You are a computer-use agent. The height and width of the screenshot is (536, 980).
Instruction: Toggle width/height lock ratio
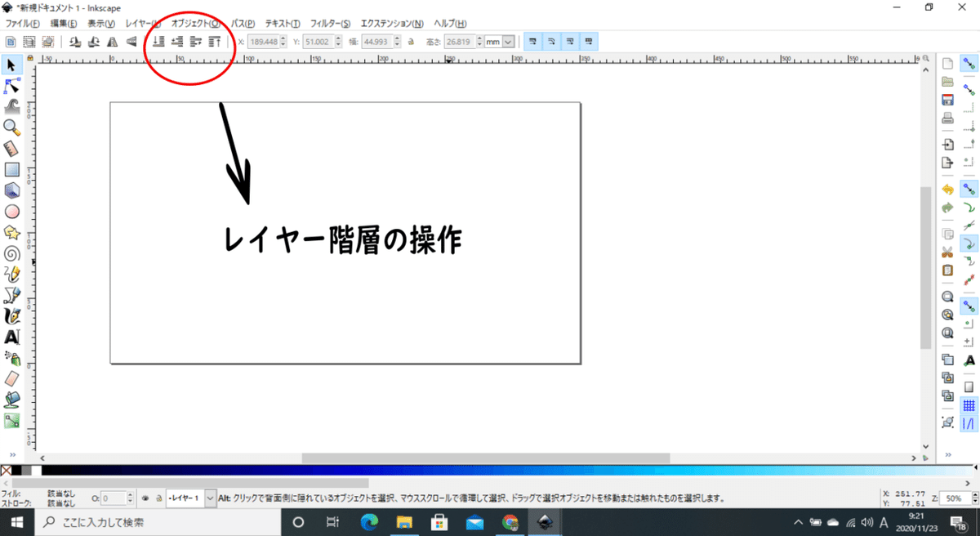[411, 41]
